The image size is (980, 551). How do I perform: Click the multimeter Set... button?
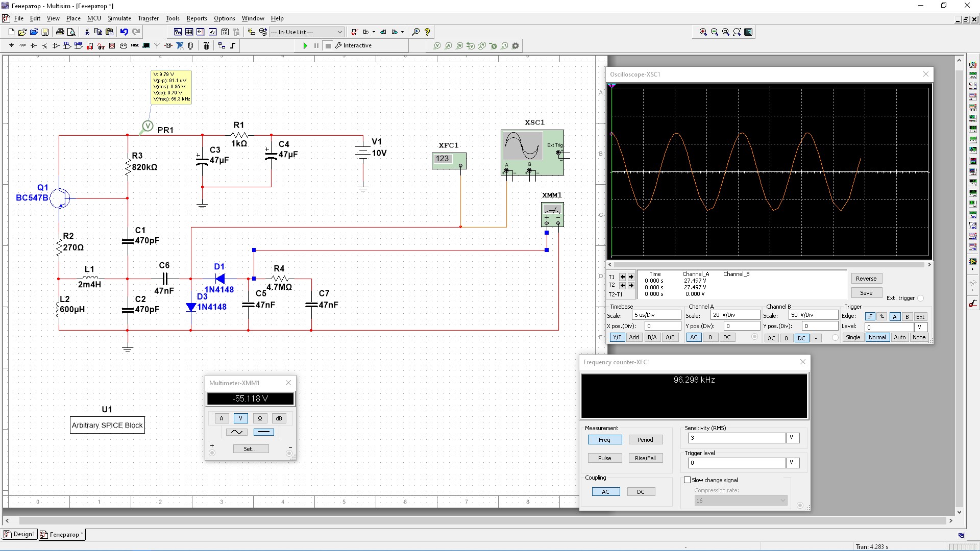click(250, 449)
